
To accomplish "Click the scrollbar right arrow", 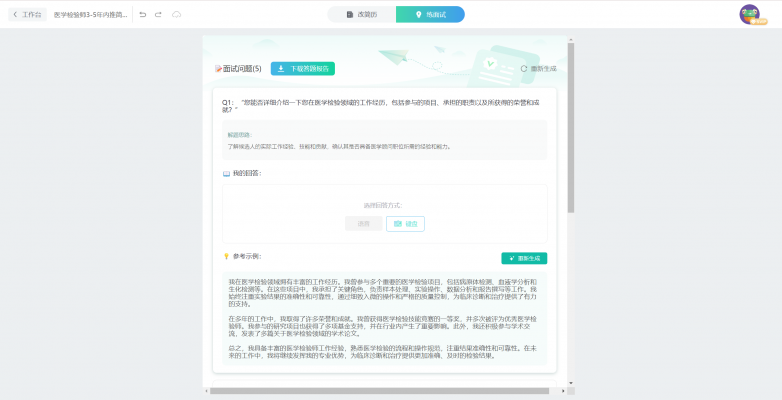I will 564,391.
